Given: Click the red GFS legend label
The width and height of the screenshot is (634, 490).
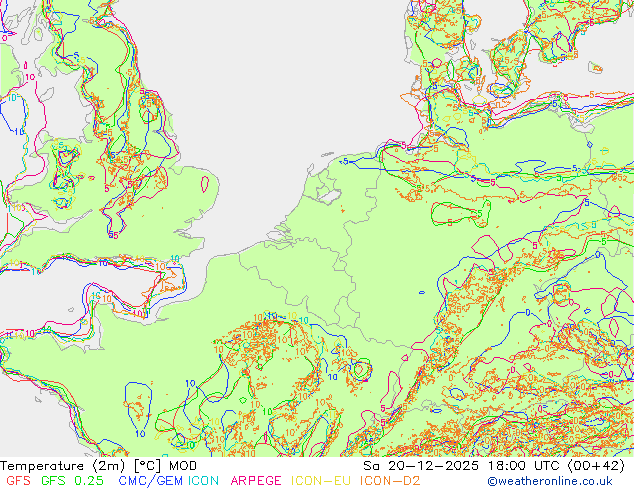Looking at the screenshot, I should coord(19,481).
